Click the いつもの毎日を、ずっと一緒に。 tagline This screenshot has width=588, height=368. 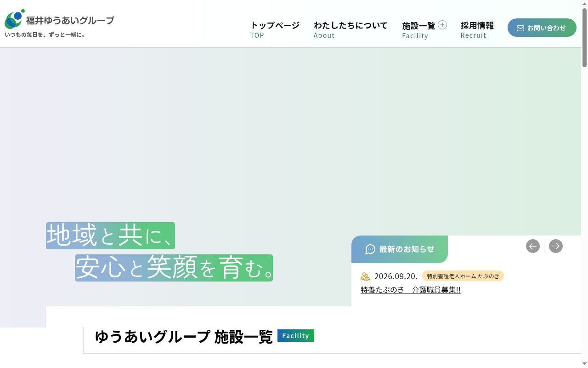point(45,35)
